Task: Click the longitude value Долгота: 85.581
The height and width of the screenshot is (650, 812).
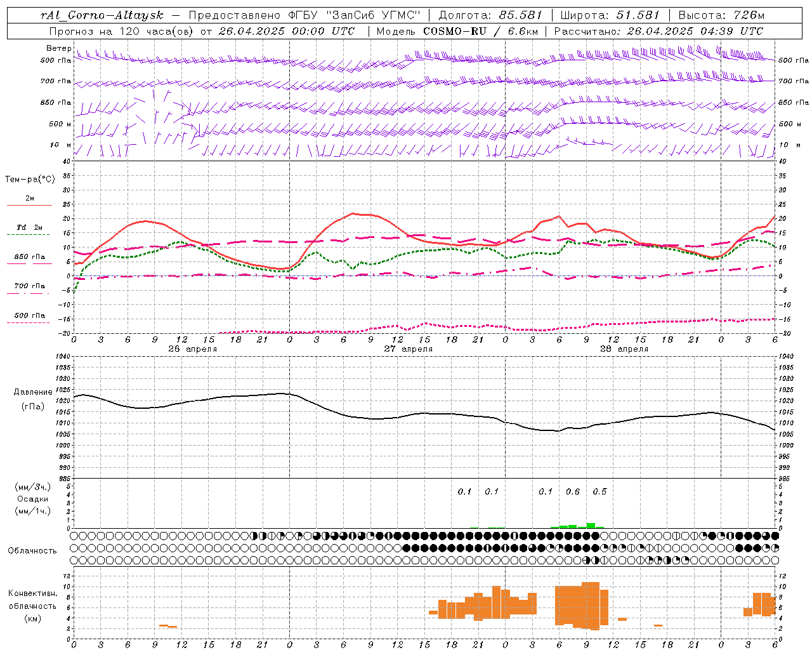Action: pyautogui.click(x=490, y=15)
